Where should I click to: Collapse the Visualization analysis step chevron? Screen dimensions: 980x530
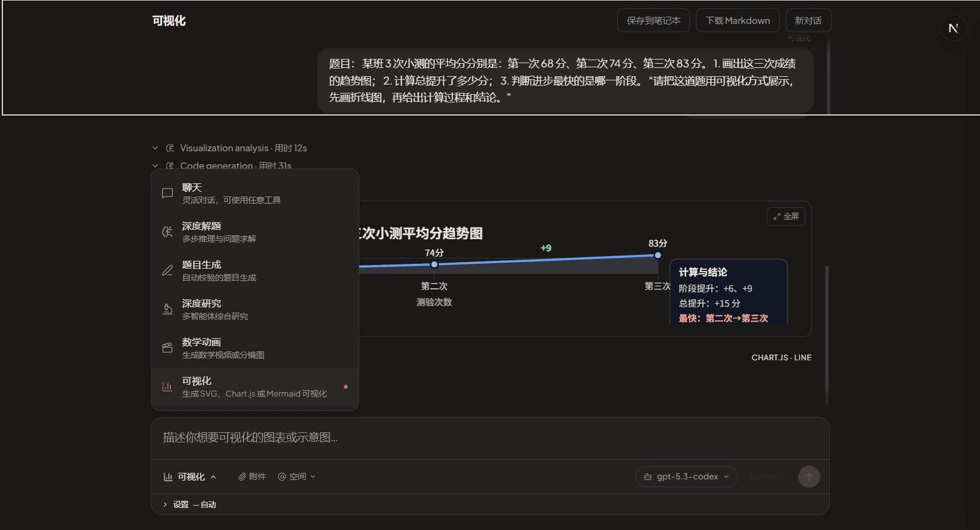[x=155, y=148]
